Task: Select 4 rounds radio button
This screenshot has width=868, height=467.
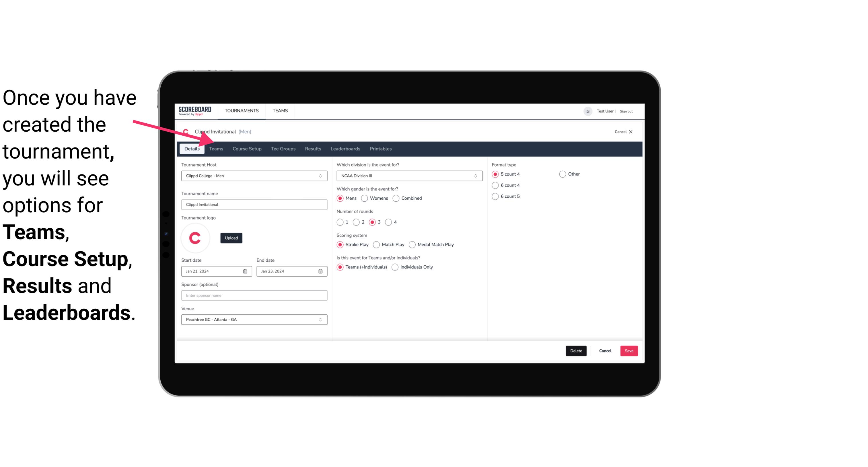Action: click(x=389, y=222)
